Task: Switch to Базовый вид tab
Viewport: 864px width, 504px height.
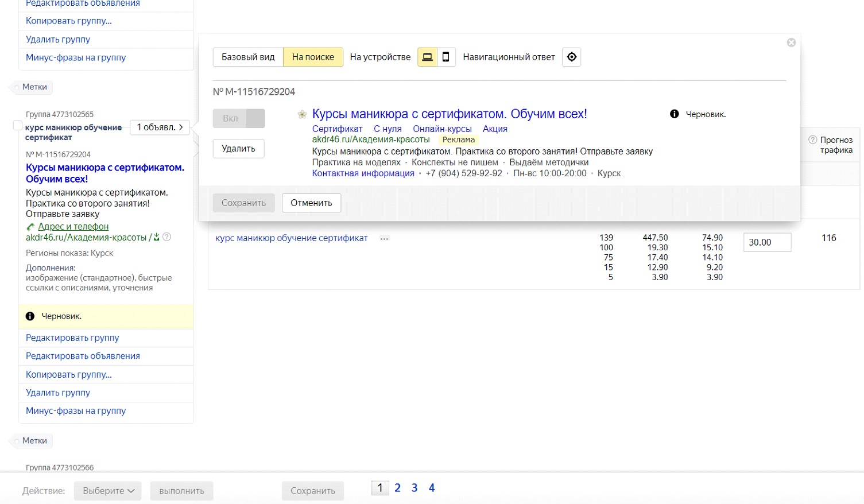Action: 248,57
